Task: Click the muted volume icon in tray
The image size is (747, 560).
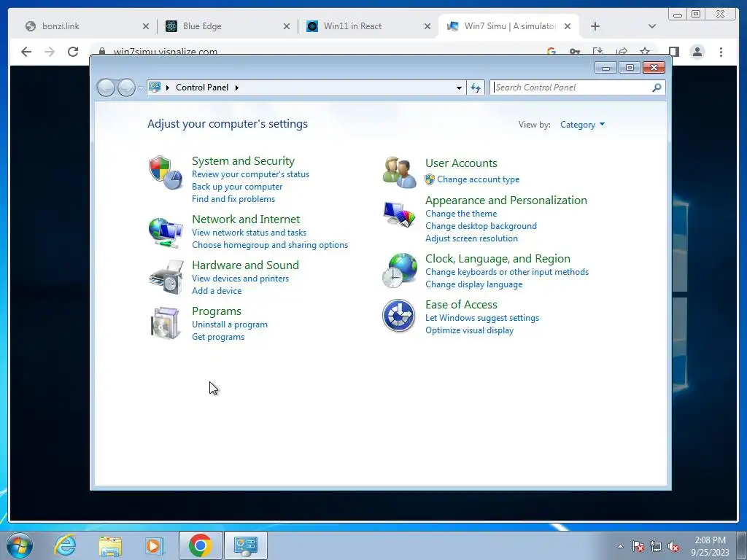Action: point(673,546)
